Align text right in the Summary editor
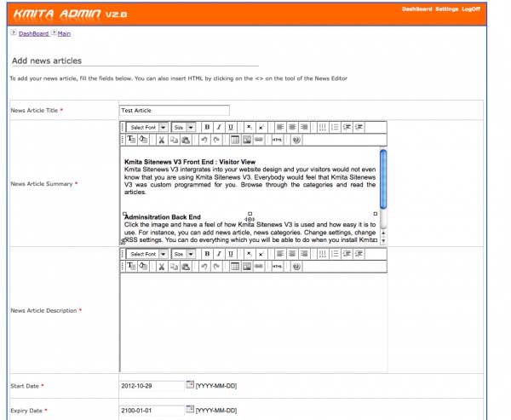This screenshot has width=511, height=420. (x=304, y=127)
